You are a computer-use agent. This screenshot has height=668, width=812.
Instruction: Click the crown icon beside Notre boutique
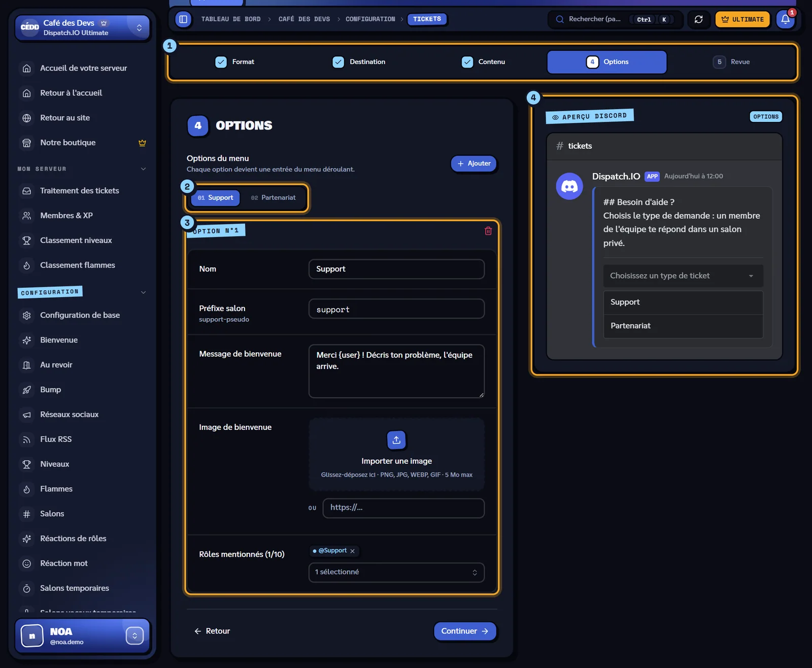click(142, 143)
